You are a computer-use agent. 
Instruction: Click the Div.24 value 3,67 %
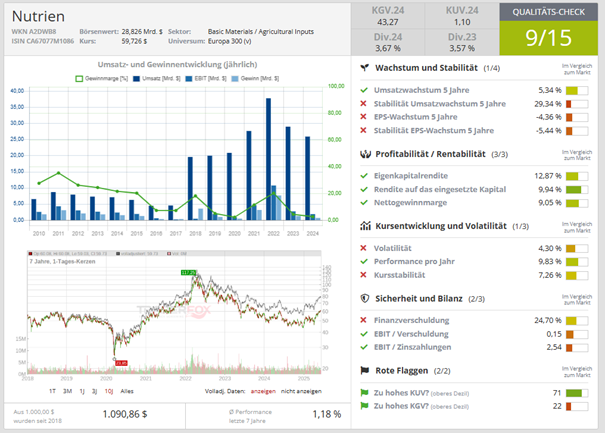388,48
